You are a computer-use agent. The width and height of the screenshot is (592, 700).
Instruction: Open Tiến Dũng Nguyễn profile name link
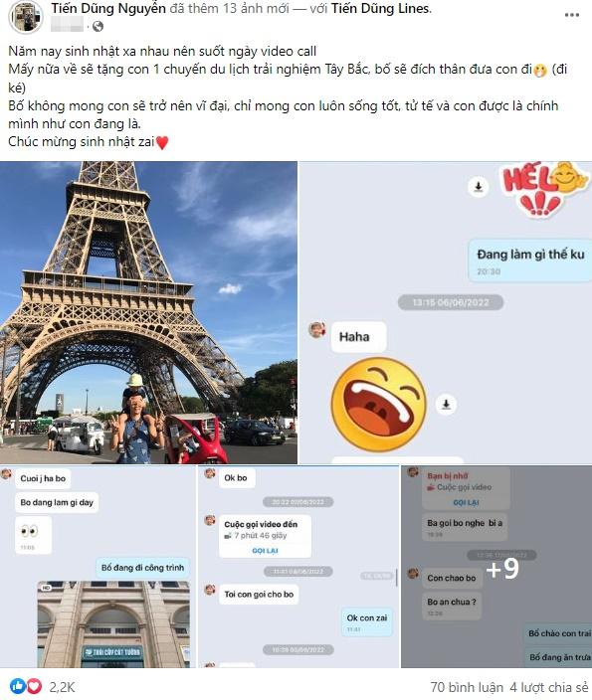coord(108,8)
